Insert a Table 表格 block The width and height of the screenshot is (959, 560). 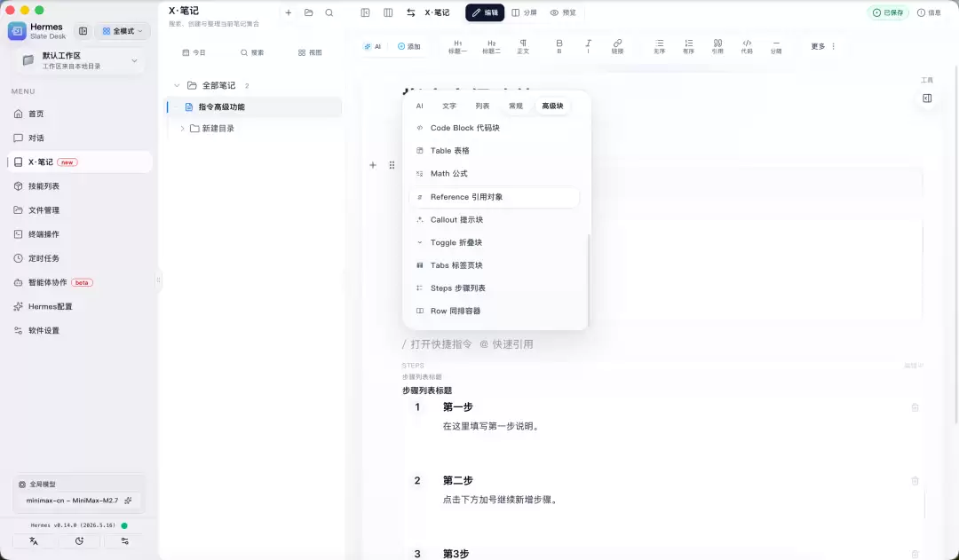[494, 150]
